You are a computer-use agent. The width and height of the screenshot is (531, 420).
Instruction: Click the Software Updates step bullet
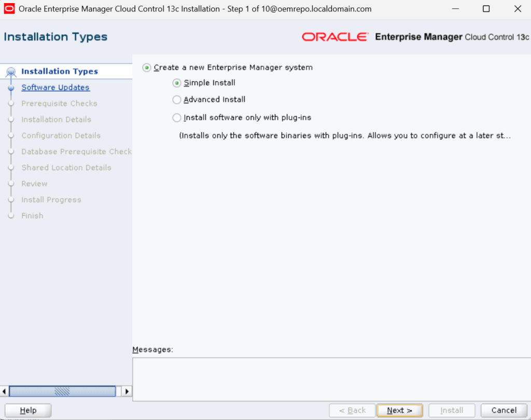[11, 88]
